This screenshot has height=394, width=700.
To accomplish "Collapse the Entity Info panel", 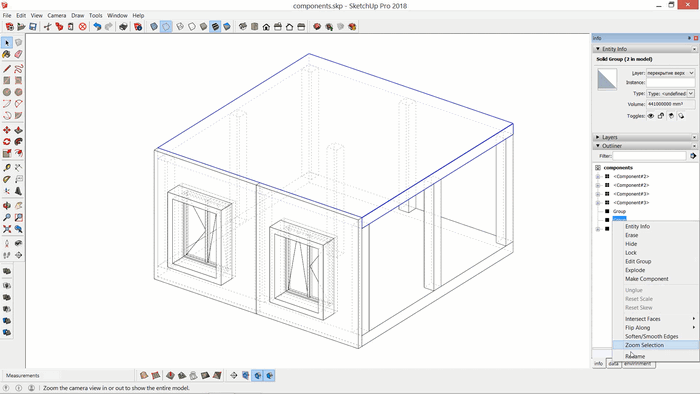I will [x=598, y=49].
